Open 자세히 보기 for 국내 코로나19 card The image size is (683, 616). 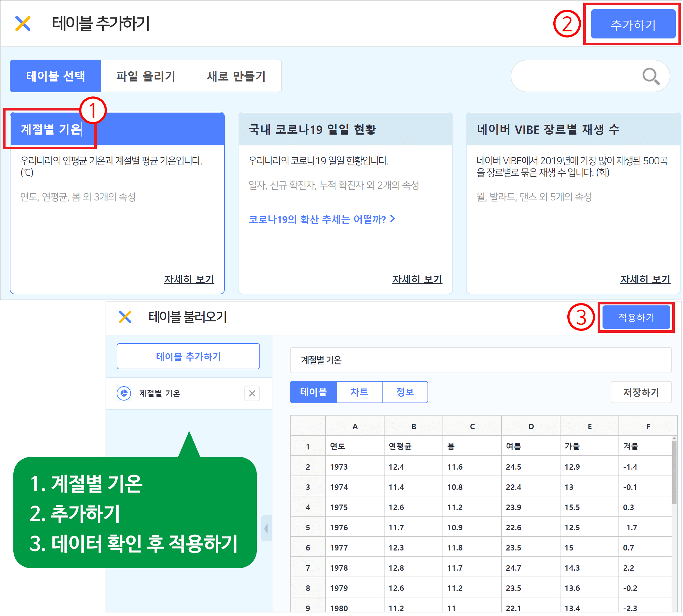[417, 279]
